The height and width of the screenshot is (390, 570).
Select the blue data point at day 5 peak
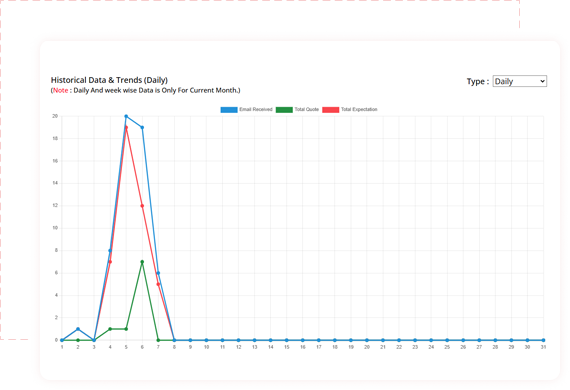[126, 116]
